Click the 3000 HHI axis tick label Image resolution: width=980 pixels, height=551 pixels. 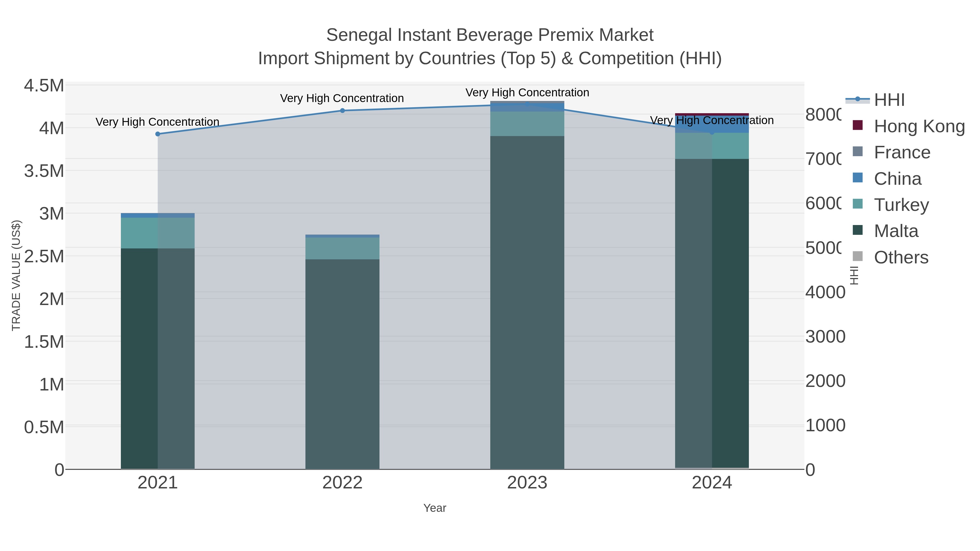[826, 337]
